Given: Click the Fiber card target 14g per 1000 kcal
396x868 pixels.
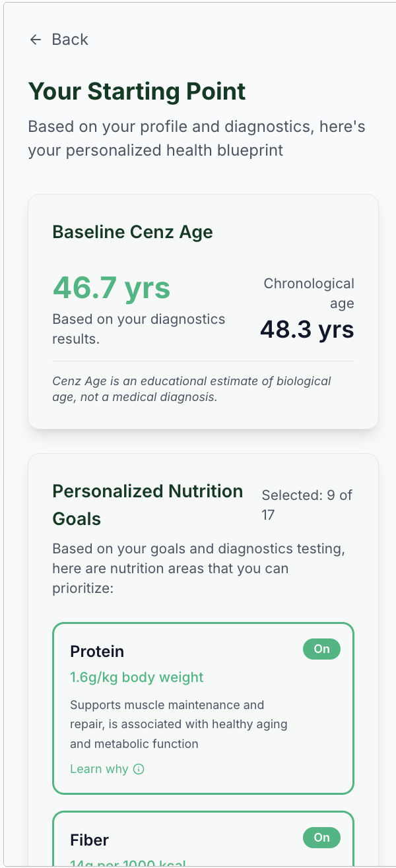Looking at the screenshot, I should tap(129, 864).
